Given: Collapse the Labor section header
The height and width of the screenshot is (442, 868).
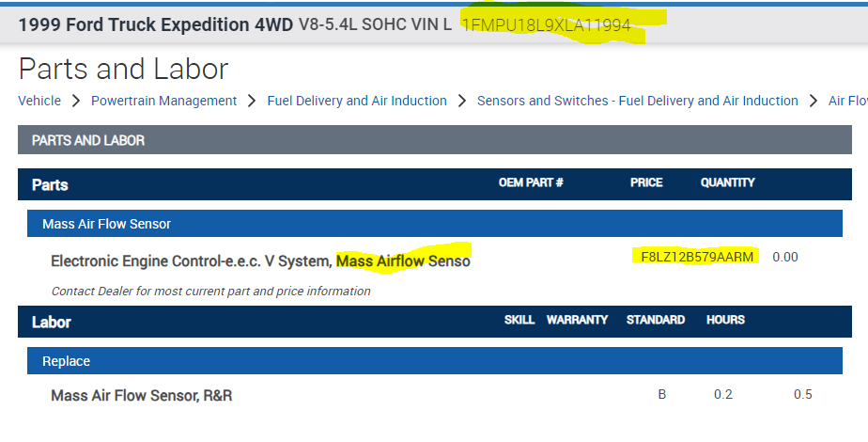Looking at the screenshot, I should (x=52, y=322).
